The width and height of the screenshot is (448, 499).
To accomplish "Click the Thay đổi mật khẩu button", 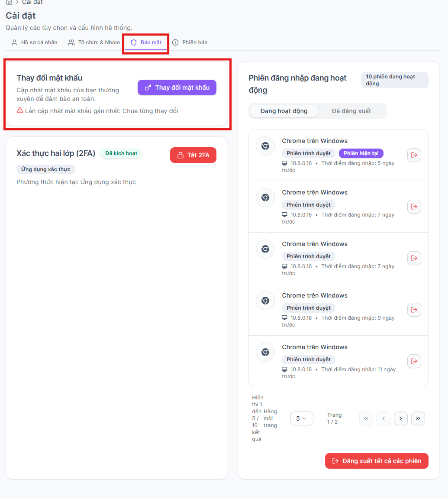I will pyautogui.click(x=177, y=87).
